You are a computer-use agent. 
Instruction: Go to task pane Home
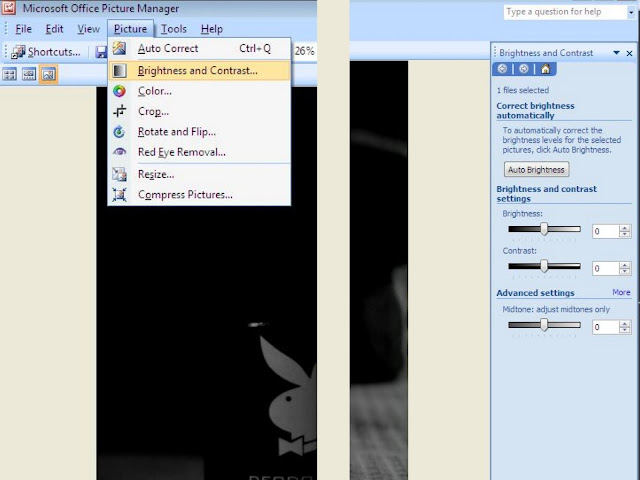pyautogui.click(x=545, y=69)
